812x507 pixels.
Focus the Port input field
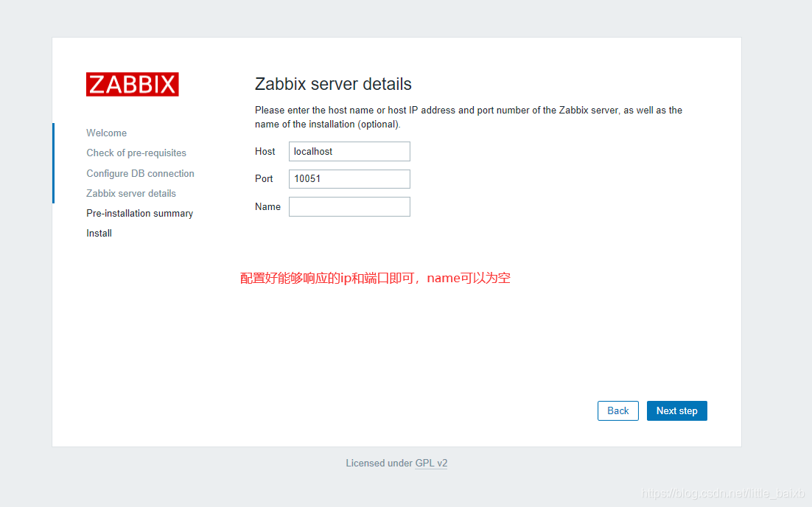[x=349, y=178]
